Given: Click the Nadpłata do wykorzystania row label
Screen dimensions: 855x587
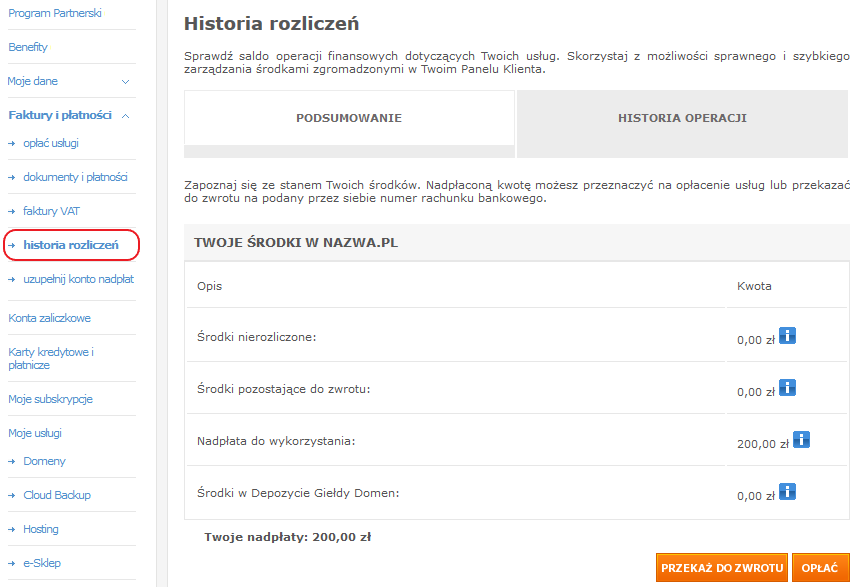Looking at the screenshot, I should [x=276, y=441].
